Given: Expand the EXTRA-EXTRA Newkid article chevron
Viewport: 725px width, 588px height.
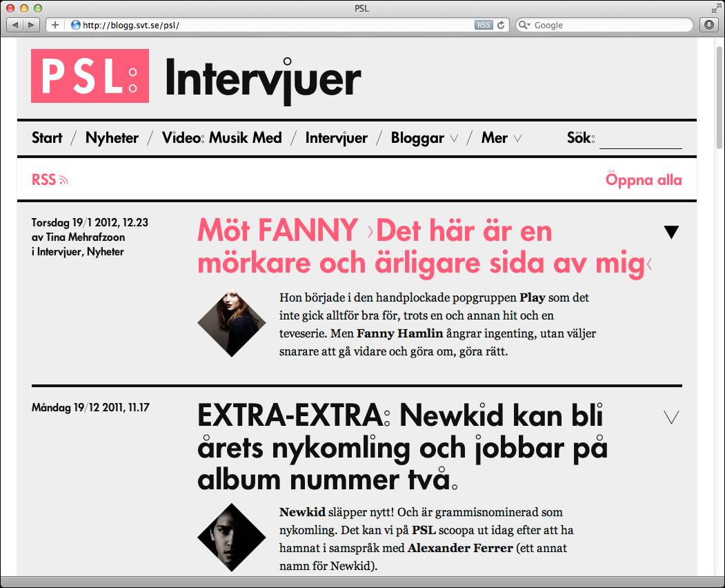Looking at the screenshot, I should [x=671, y=417].
